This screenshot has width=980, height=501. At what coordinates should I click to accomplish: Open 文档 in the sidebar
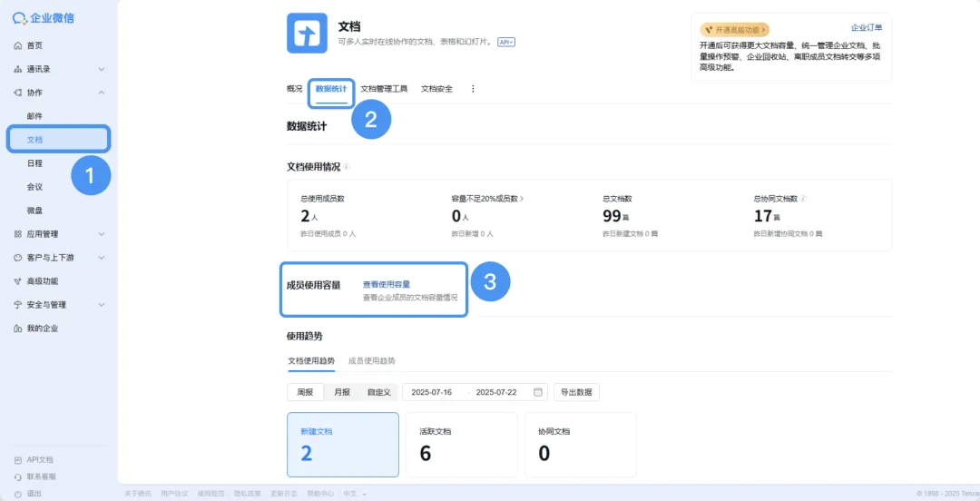[x=59, y=140]
